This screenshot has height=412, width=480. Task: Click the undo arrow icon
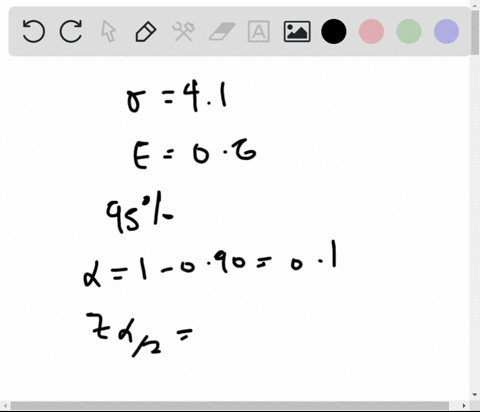point(33,31)
